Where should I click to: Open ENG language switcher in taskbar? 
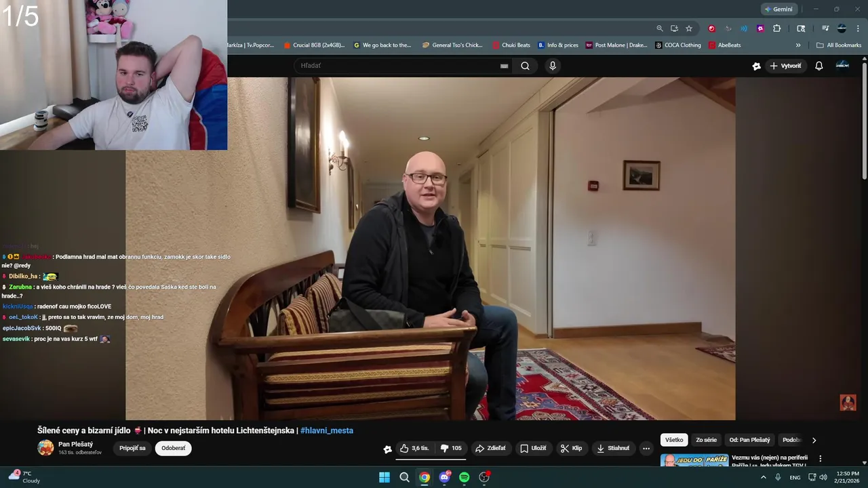[x=795, y=477]
